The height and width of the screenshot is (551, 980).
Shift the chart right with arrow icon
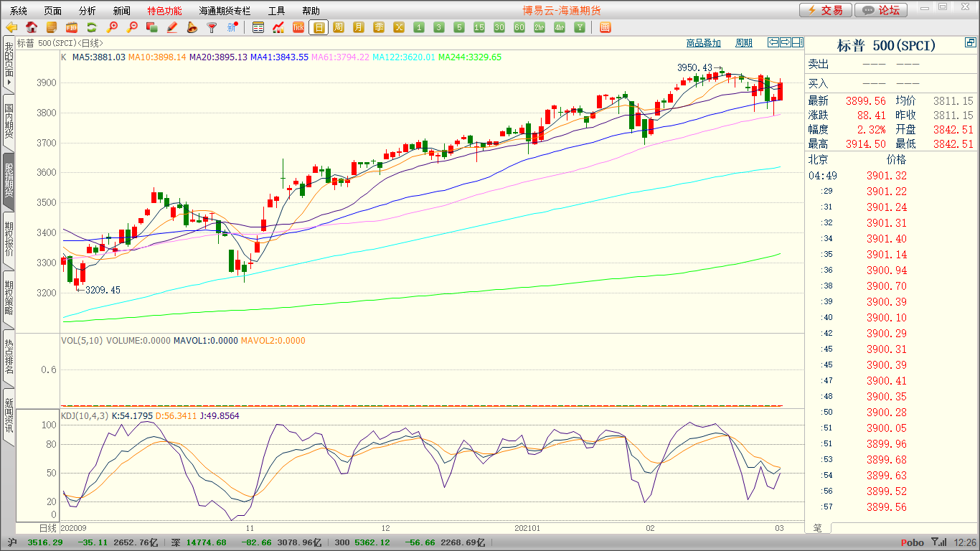click(785, 43)
